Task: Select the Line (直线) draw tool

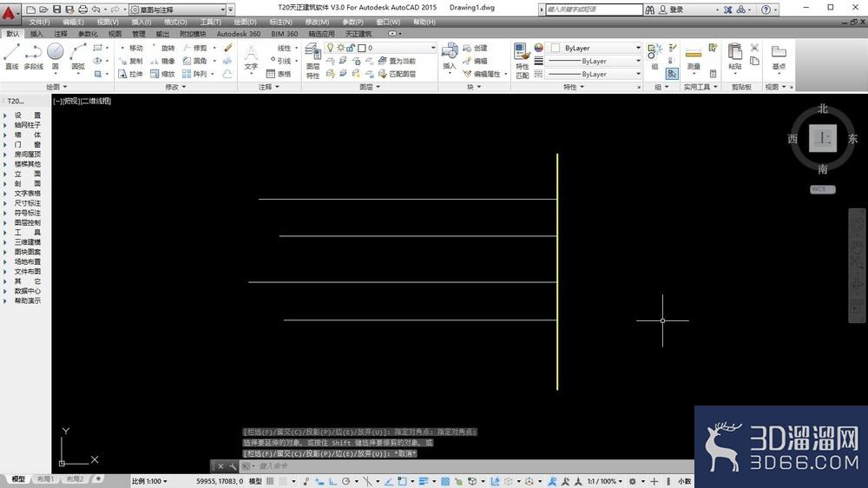Action: point(11,56)
